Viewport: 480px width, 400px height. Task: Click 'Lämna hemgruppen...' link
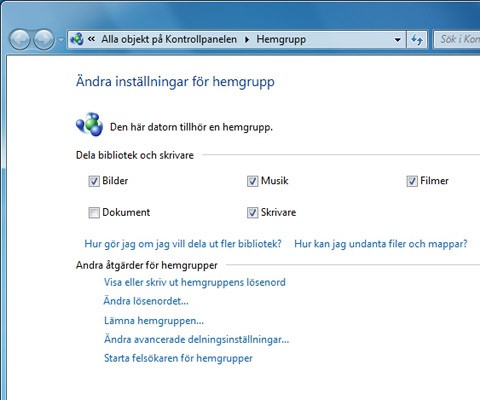tap(154, 320)
